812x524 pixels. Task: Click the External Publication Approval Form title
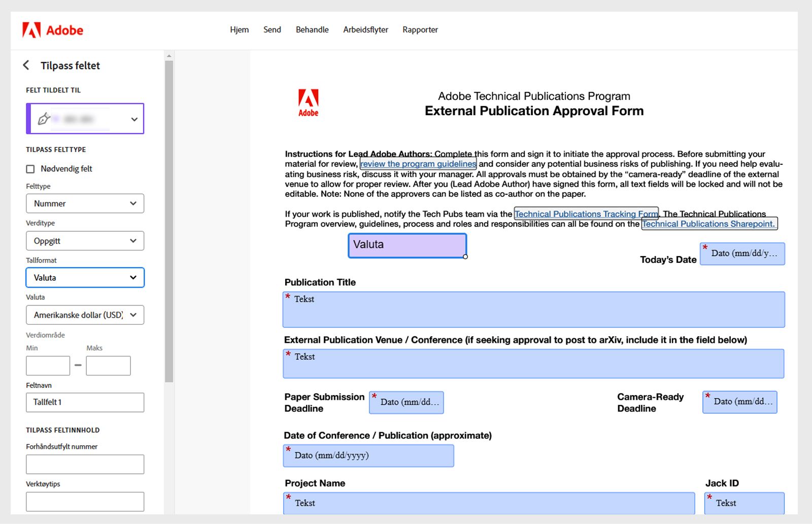point(534,111)
